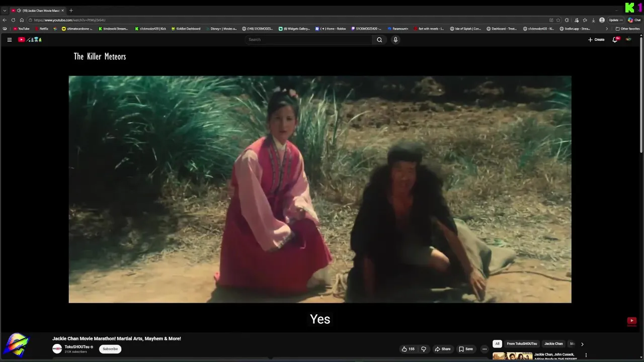Dislike the video with thumbs down
The height and width of the screenshot is (362, 644).
coord(424,349)
